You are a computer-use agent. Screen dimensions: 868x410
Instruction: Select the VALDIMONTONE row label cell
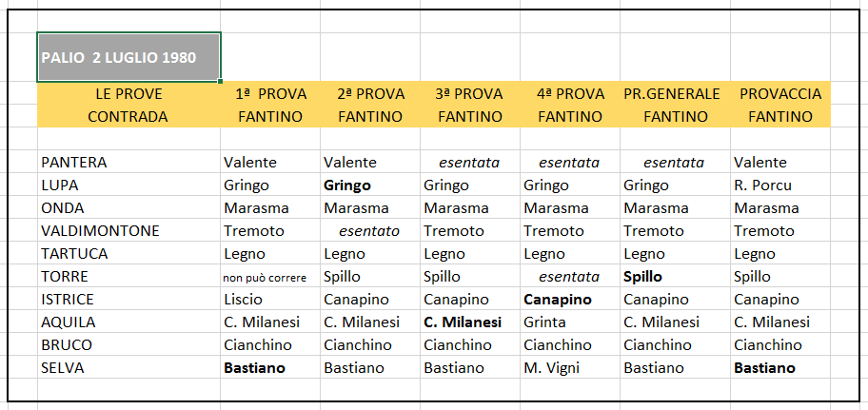pyautogui.click(x=129, y=231)
